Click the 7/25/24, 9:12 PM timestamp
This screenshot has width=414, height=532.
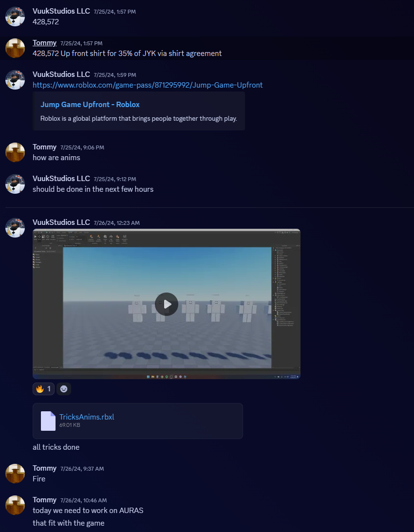click(x=115, y=179)
